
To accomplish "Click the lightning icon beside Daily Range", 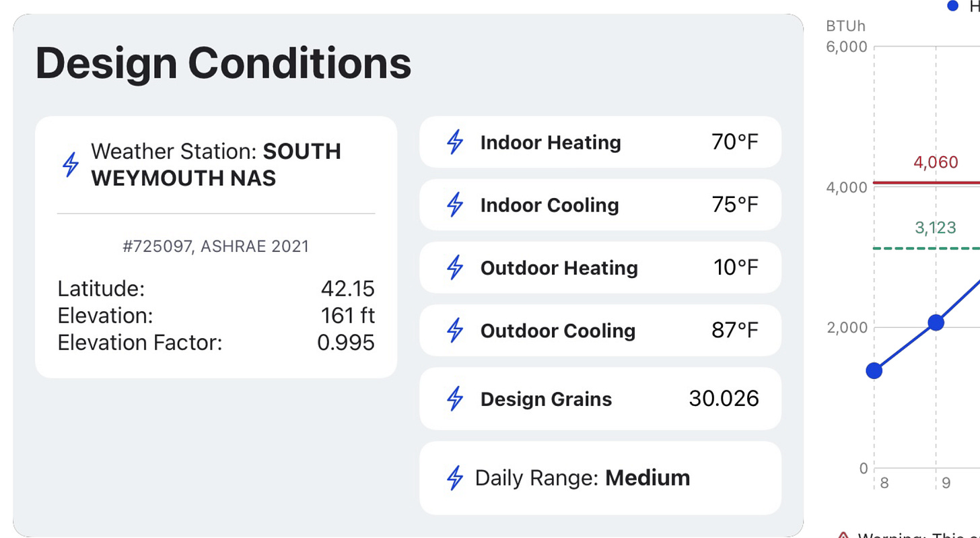I will [x=456, y=477].
